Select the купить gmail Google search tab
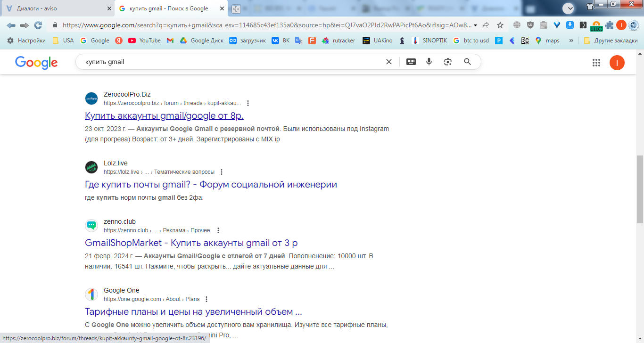644x343 pixels. pos(172,8)
